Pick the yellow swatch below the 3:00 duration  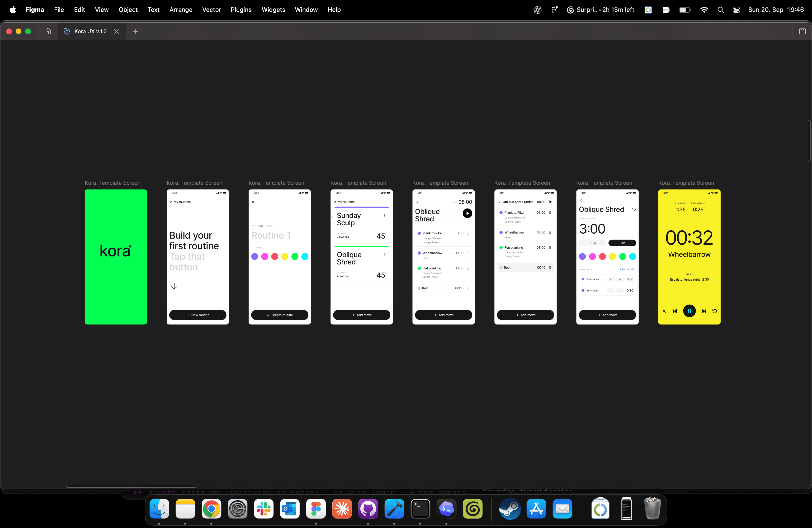pos(612,256)
